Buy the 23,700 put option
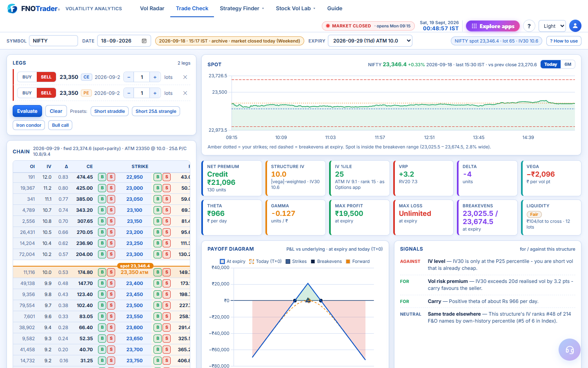This screenshot has width=588, height=368. coord(158,350)
